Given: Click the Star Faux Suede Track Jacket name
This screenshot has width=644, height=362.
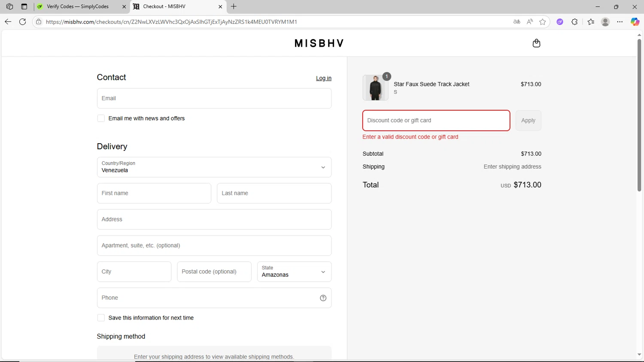Looking at the screenshot, I should pos(431,84).
